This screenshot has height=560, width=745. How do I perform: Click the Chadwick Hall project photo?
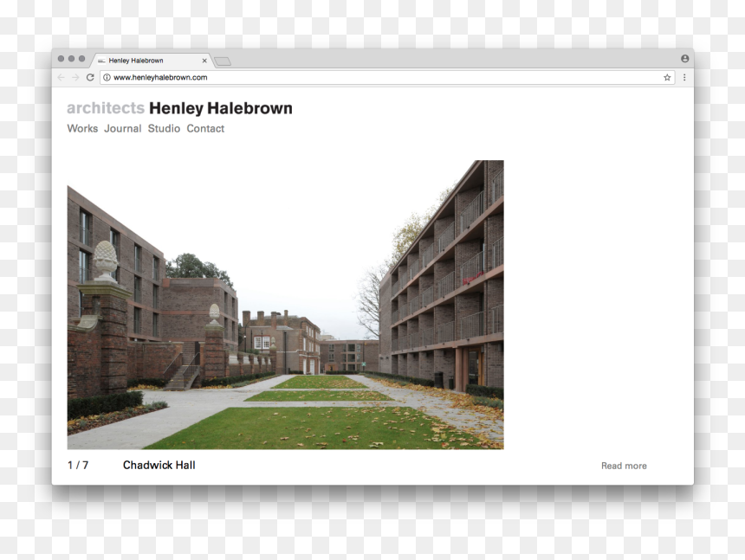(x=286, y=305)
